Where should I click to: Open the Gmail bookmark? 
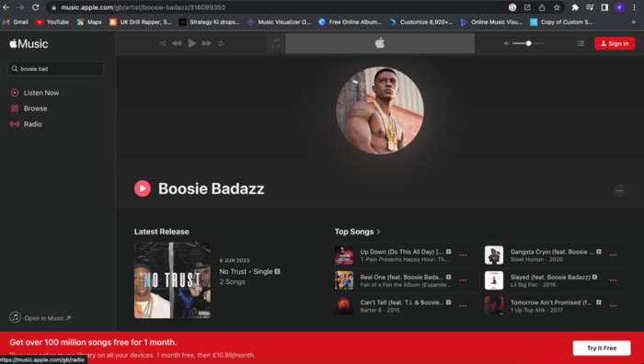[x=16, y=22]
